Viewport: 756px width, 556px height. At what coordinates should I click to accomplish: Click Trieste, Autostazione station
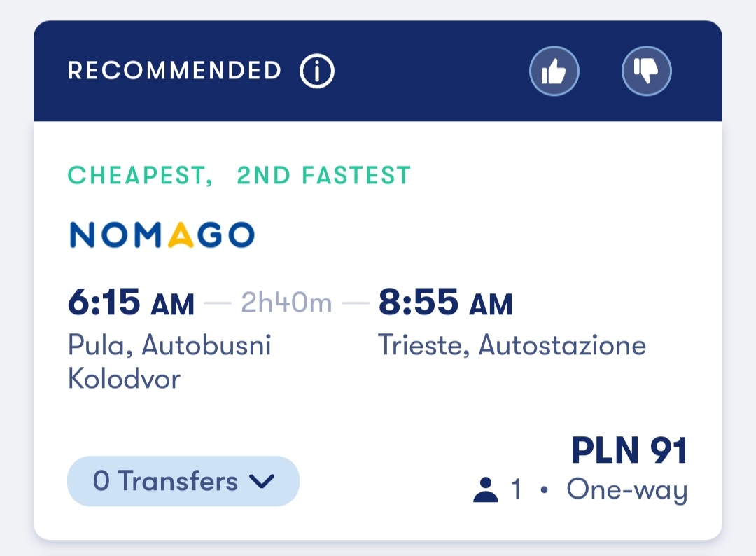pos(512,345)
